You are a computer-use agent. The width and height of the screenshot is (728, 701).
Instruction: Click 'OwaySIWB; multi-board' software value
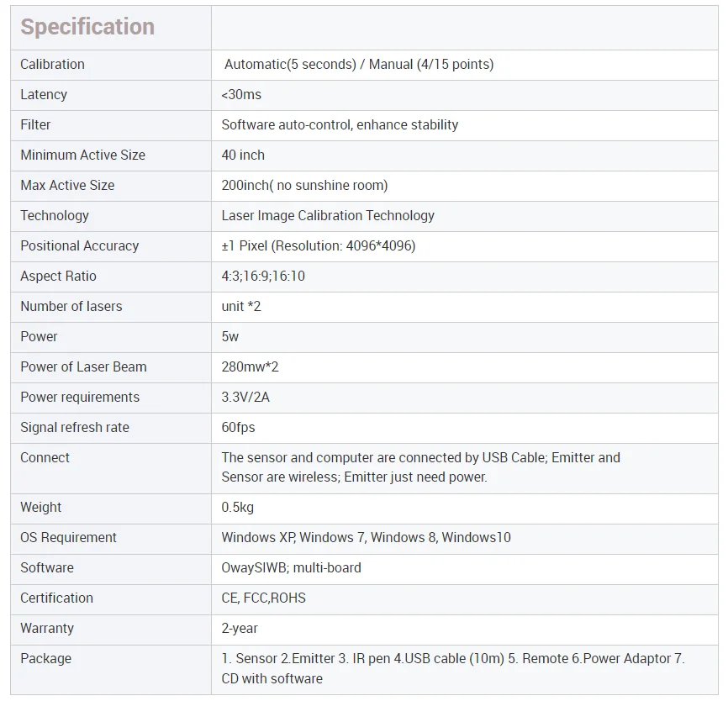coord(291,568)
